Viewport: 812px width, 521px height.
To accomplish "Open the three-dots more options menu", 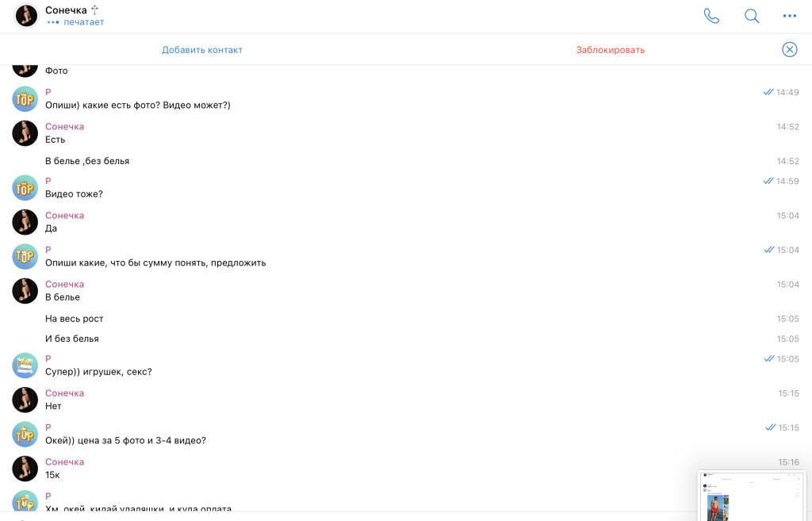I will pos(789,16).
